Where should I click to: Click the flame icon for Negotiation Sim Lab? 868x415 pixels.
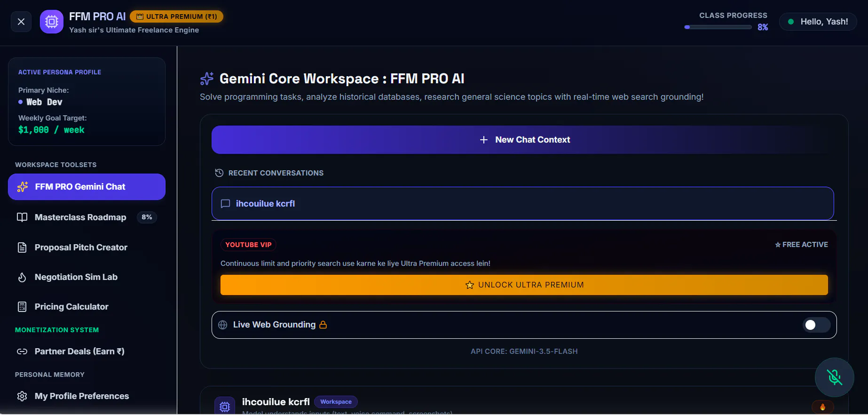point(22,277)
